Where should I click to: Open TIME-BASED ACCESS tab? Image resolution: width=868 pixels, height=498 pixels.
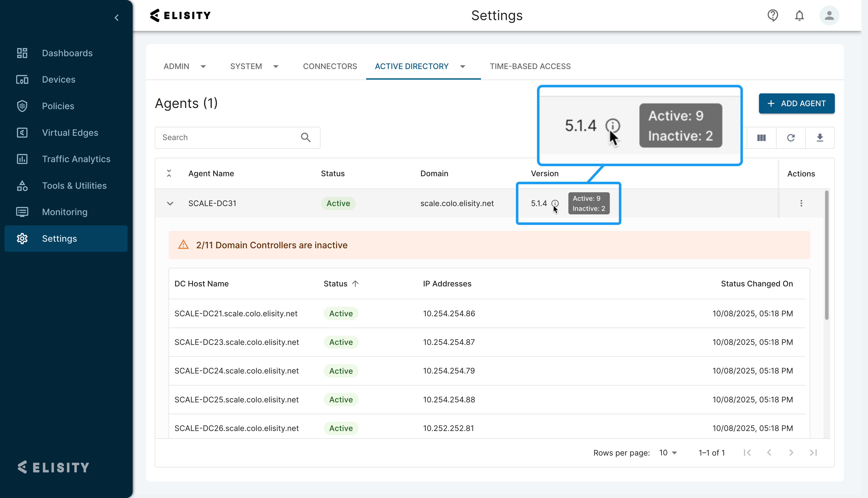tap(530, 66)
